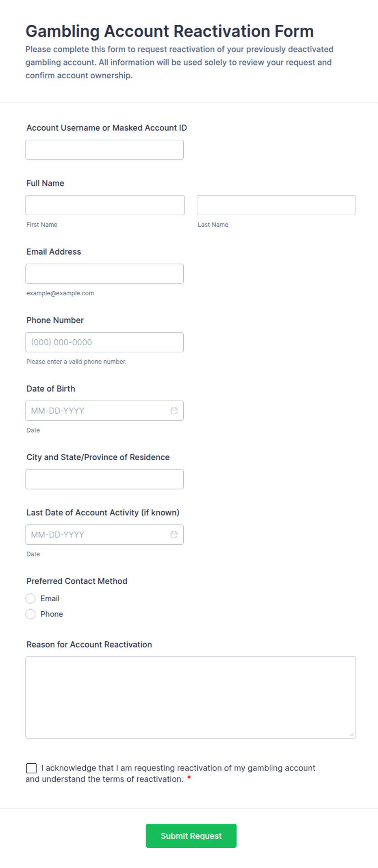The width and height of the screenshot is (378, 868).
Task: Click the Email Address input field
Action: tap(104, 274)
